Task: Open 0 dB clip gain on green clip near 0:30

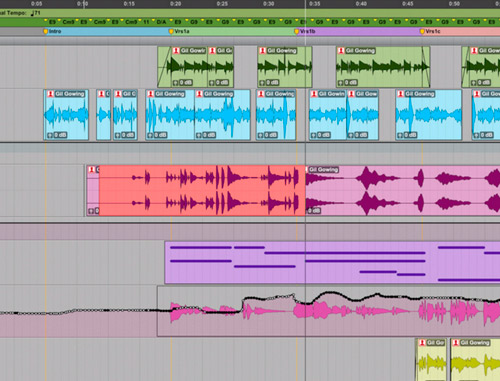Action: 269,82
